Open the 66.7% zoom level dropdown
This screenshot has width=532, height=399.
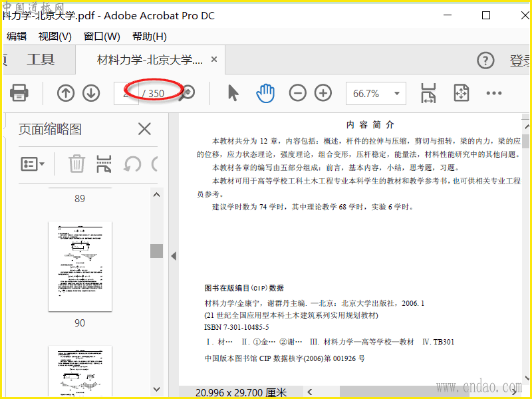376,93
